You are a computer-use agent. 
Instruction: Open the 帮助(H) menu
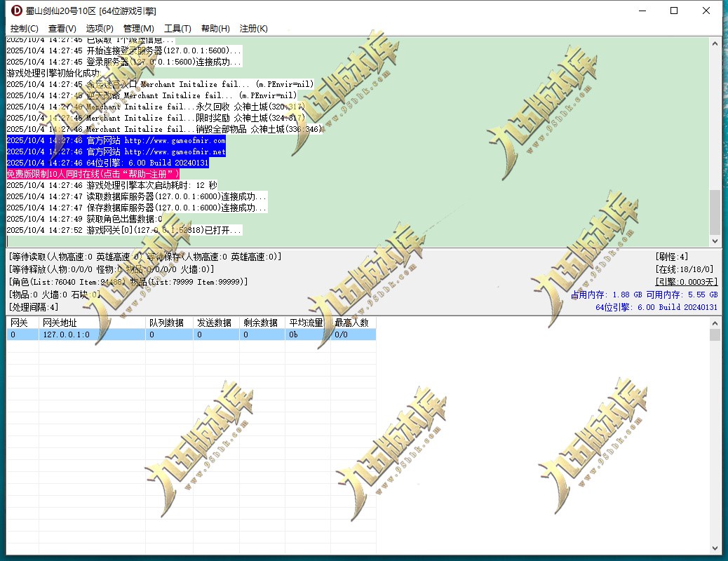pyautogui.click(x=215, y=29)
